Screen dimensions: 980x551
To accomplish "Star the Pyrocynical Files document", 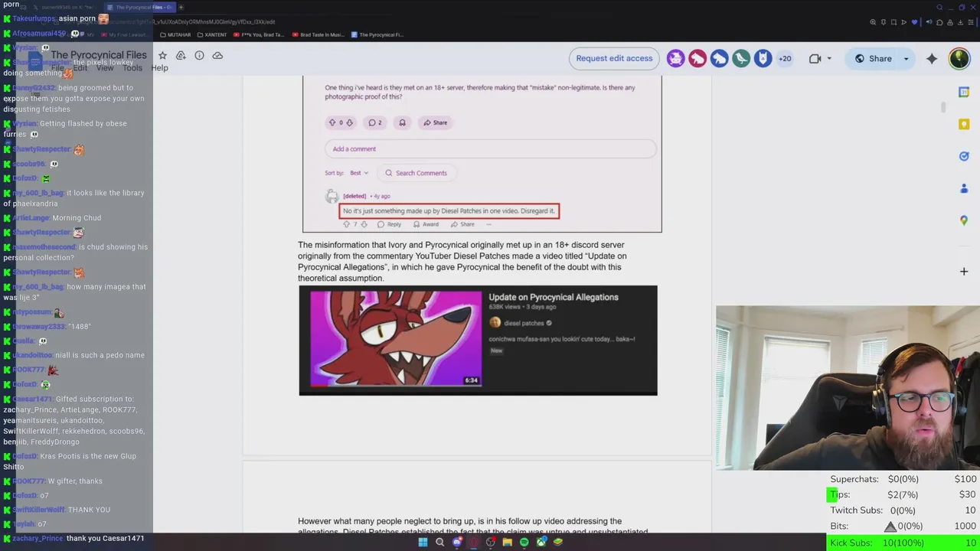I will [x=162, y=55].
